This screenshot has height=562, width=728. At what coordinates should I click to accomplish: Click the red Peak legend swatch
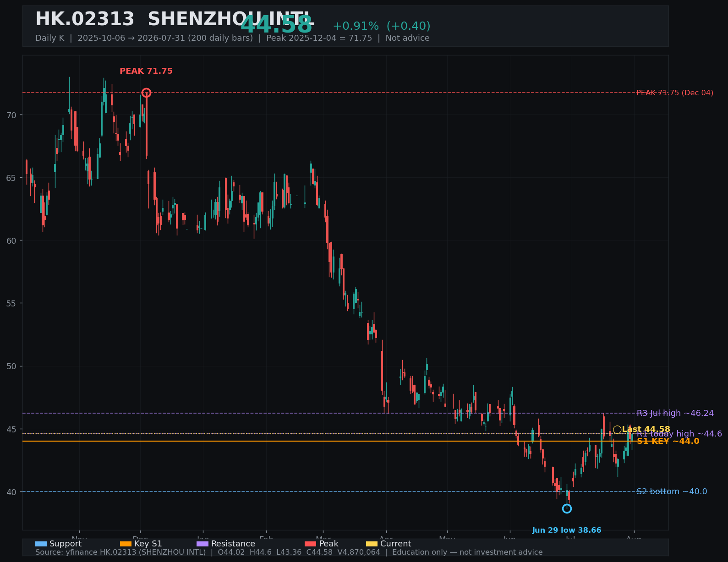(311, 544)
